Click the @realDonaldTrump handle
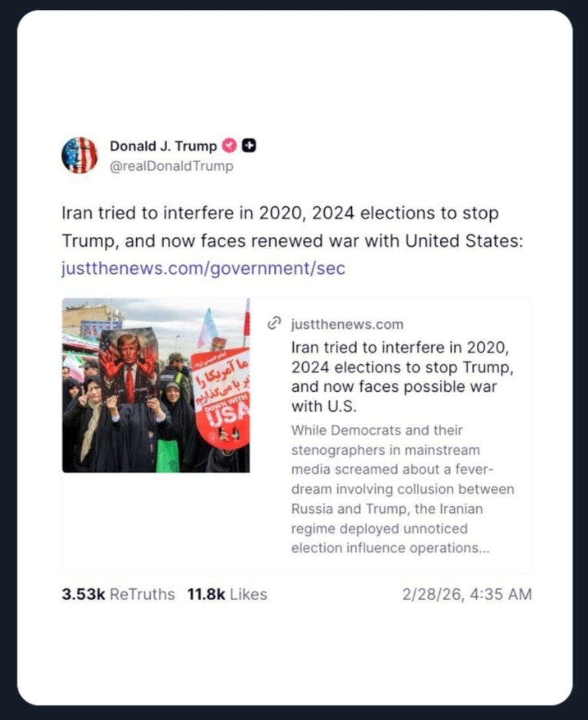The width and height of the screenshot is (588, 720). coord(171,166)
